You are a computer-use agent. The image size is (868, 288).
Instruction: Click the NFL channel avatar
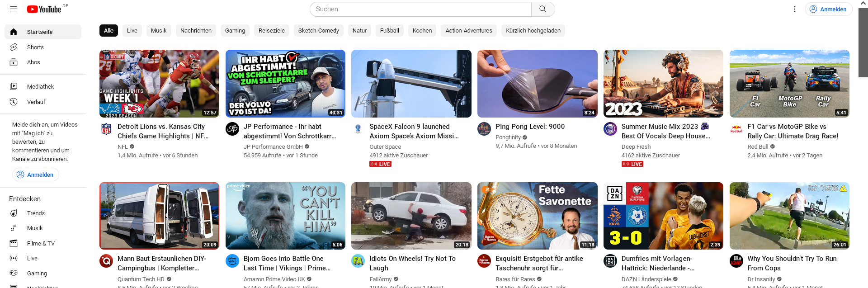tap(106, 129)
